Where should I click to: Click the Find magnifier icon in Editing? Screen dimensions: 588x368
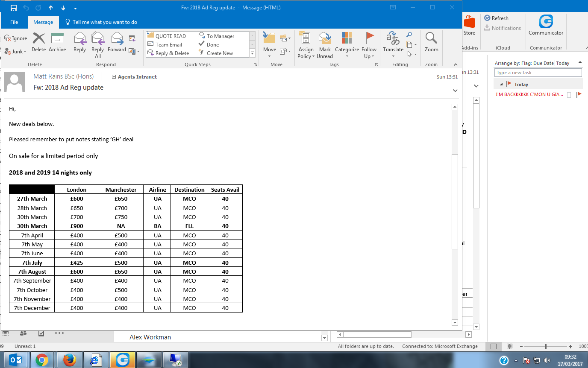409,35
